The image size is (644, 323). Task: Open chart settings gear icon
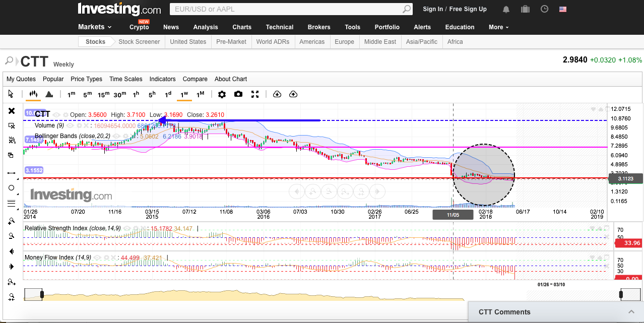point(222,94)
